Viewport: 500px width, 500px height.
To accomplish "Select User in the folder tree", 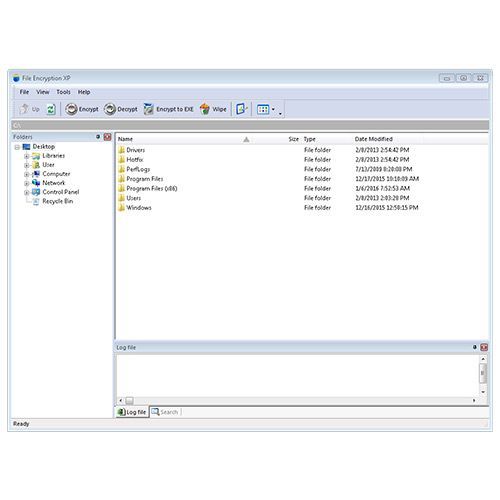I will pos(48,165).
